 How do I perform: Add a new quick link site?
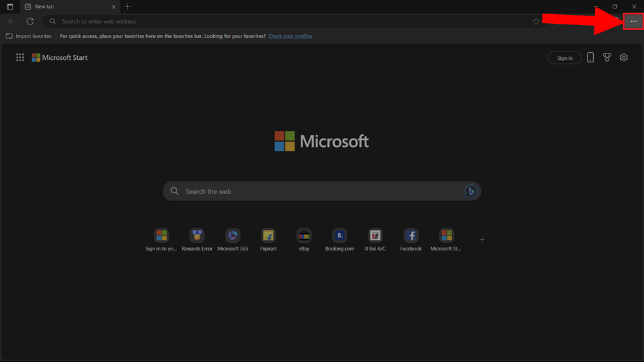pyautogui.click(x=482, y=240)
